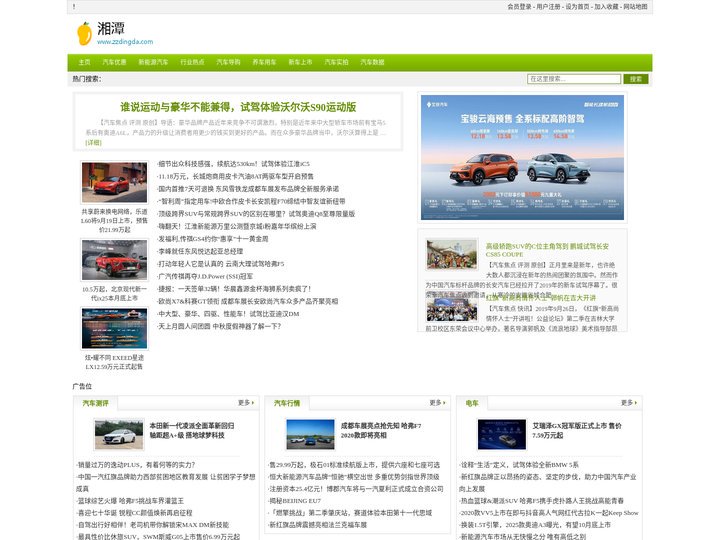Open article 广汽传祺再夺J.D.Power冠军
The width and height of the screenshot is (720, 540).
point(205,276)
